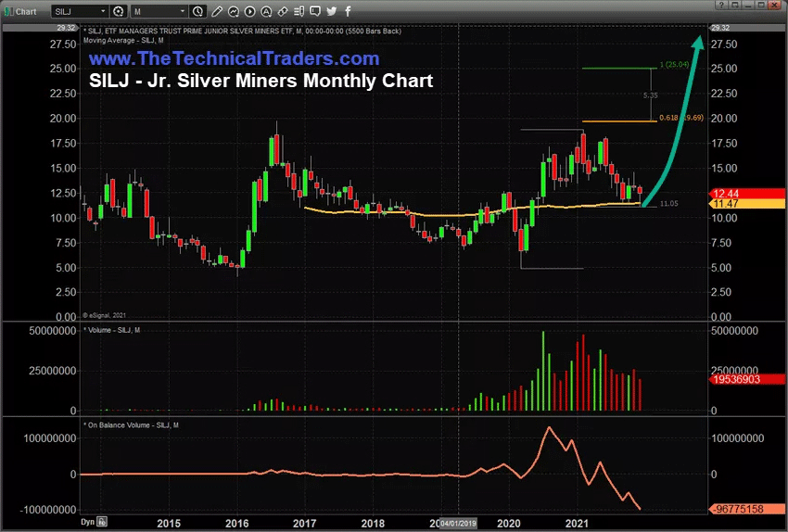
Task: Click the yellow 11.47 moving average label
Action: [x=732, y=203]
